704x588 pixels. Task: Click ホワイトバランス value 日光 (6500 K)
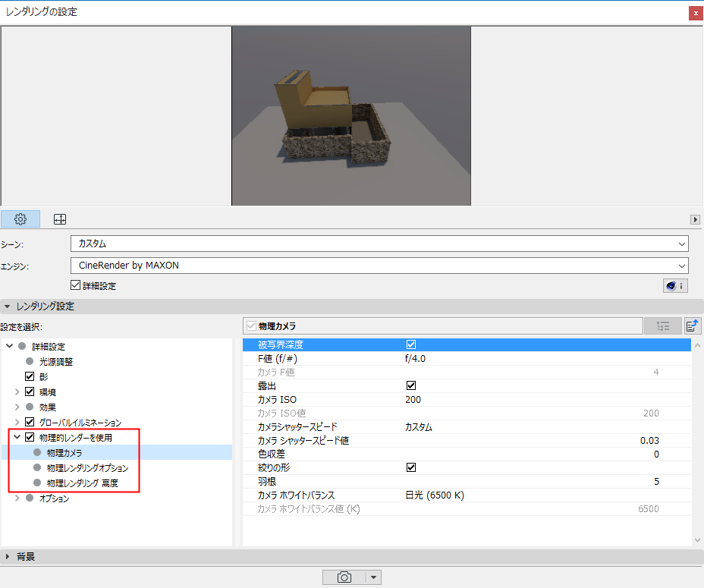pyautogui.click(x=435, y=495)
